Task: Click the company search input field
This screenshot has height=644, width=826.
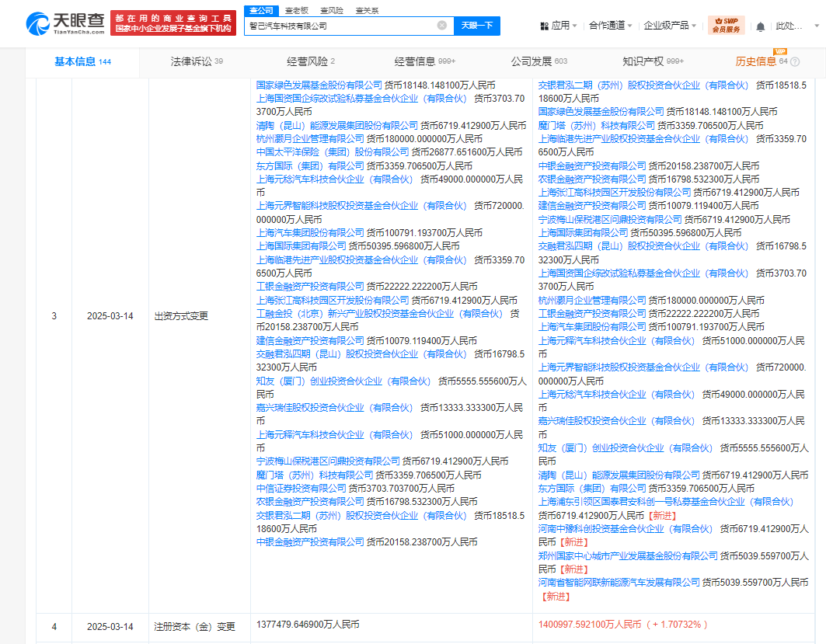Action: (342, 26)
